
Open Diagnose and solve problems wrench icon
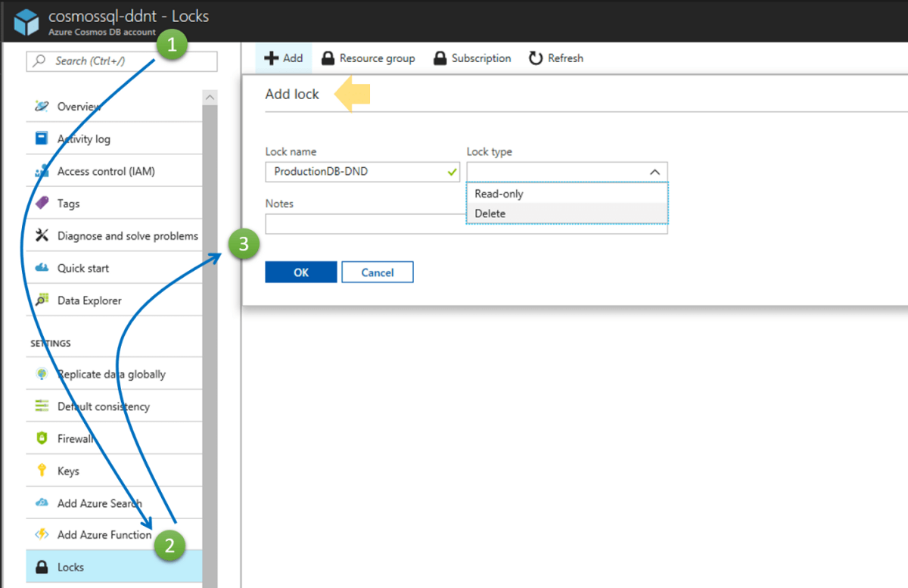point(42,235)
